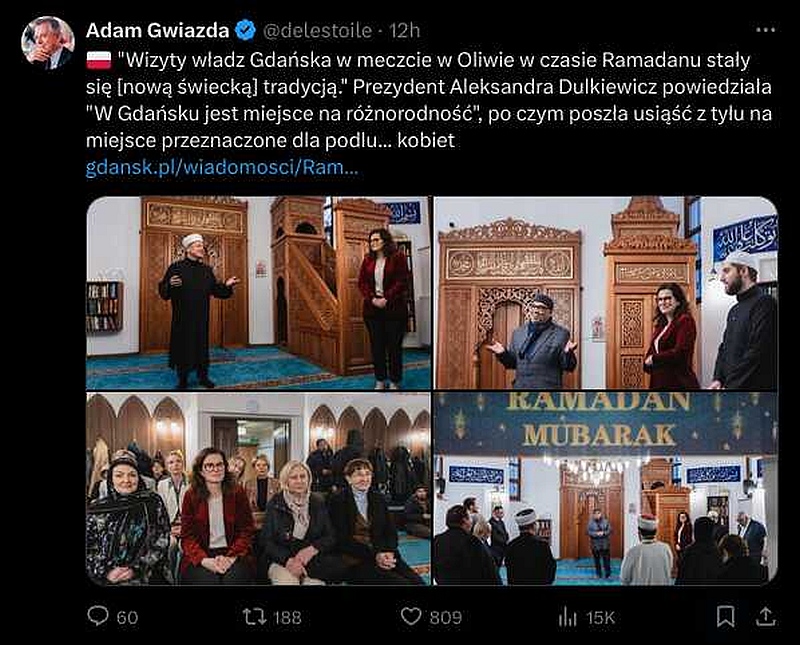The width and height of the screenshot is (800, 645).
Task: Open the Ramadan Mubarak banner photo
Action: 606,488
